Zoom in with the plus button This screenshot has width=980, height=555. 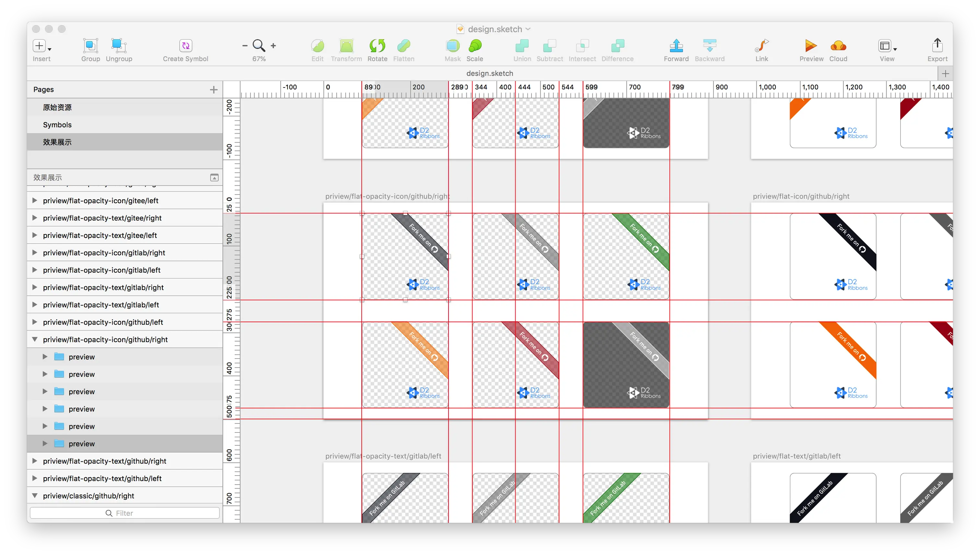tap(273, 46)
